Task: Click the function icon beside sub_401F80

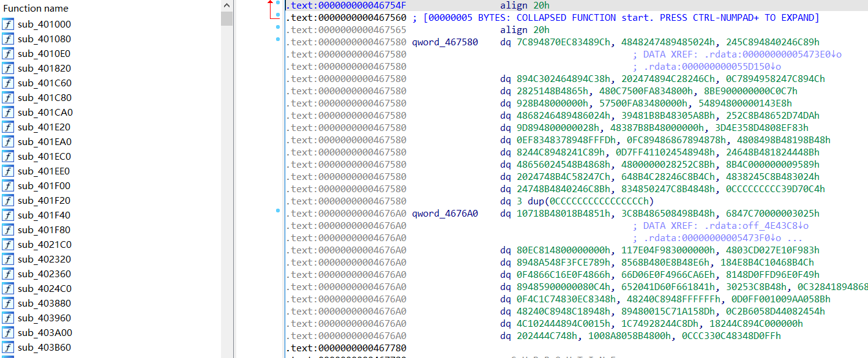Action: coord(9,230)
